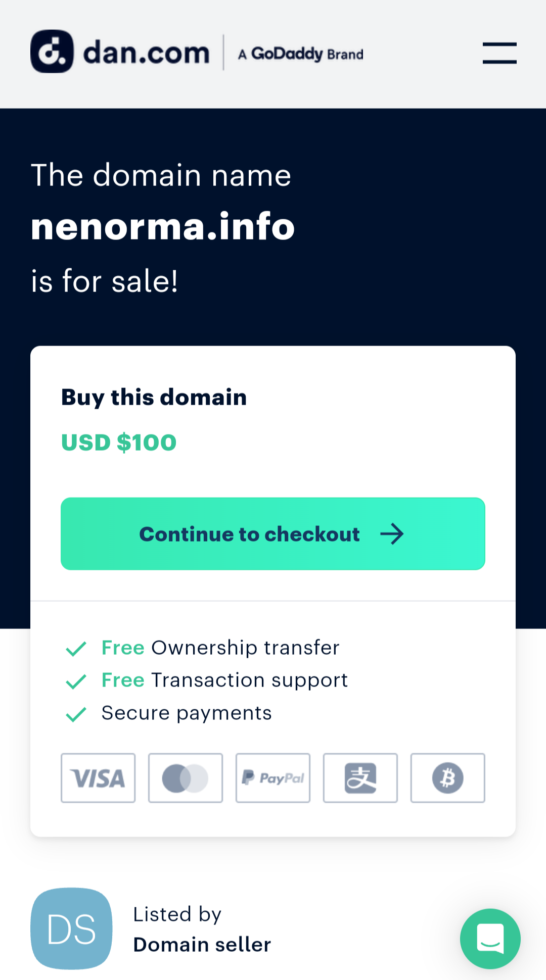Open the live chat widget
Image resolution: width=546 pixels, height=980 pixels.
pyautogui.click(x=490, y=939)
